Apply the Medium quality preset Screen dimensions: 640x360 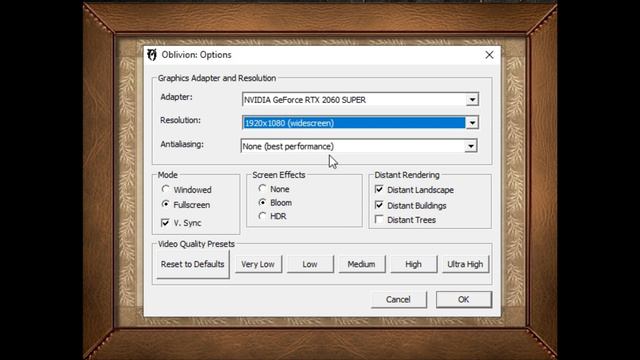click(x=362, y=264)
